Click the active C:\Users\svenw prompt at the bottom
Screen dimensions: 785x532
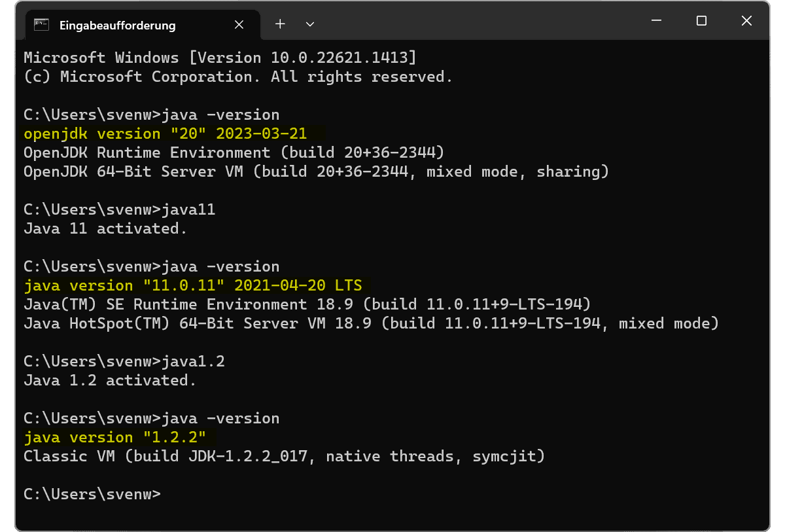coord(92,494)
